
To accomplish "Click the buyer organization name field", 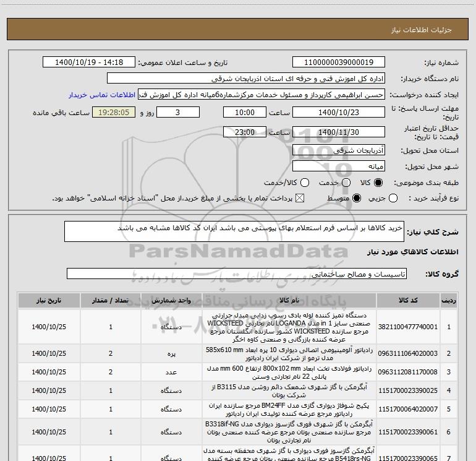I will pos(246,79).
